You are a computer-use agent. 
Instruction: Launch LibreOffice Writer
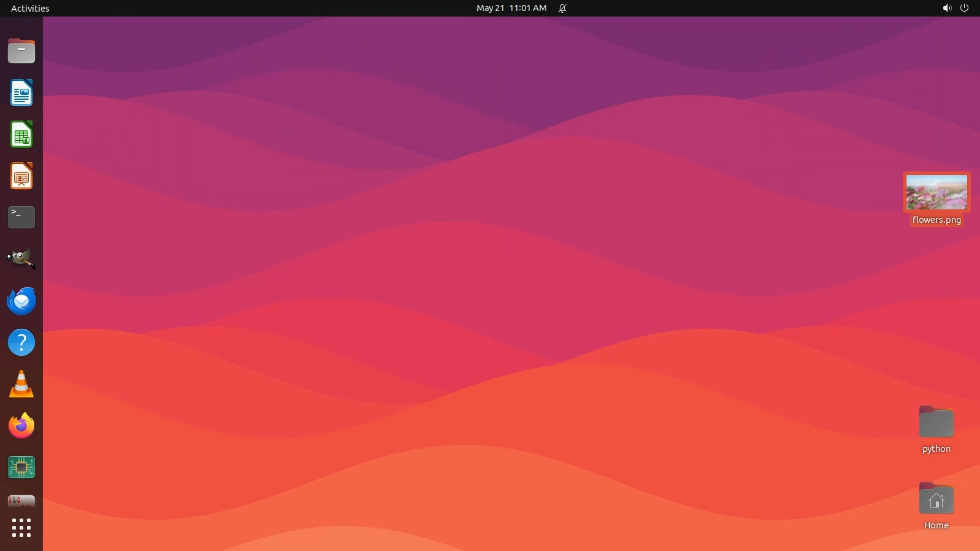[x=21, y=93]
